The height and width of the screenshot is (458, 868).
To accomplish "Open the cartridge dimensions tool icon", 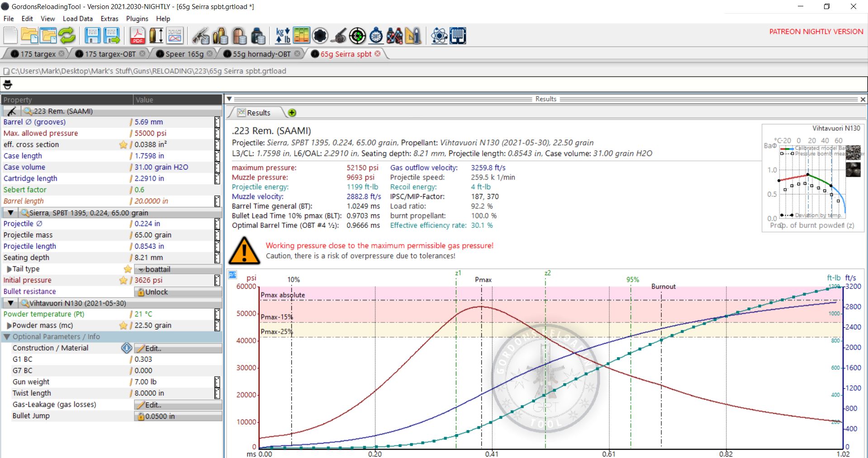I will pos(156,35).
